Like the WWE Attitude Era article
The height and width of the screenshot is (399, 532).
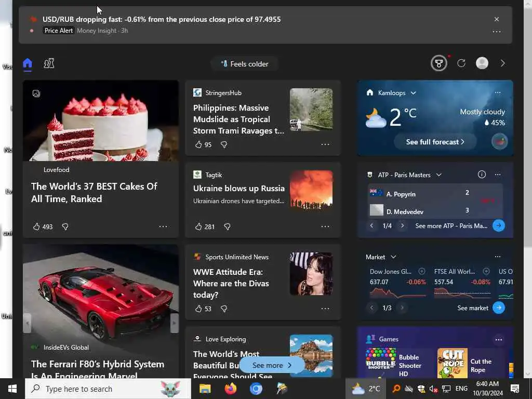pyautogui.click(x=198, y=309)
